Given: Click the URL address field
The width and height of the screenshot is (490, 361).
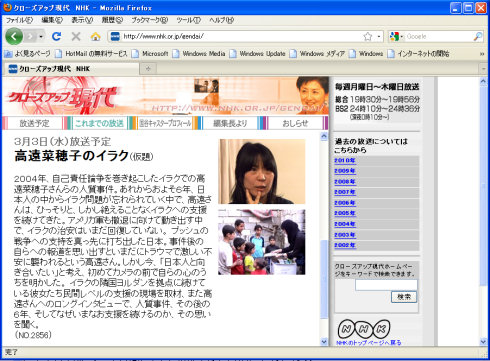Looking at the screenshot, I should (242, 36).
